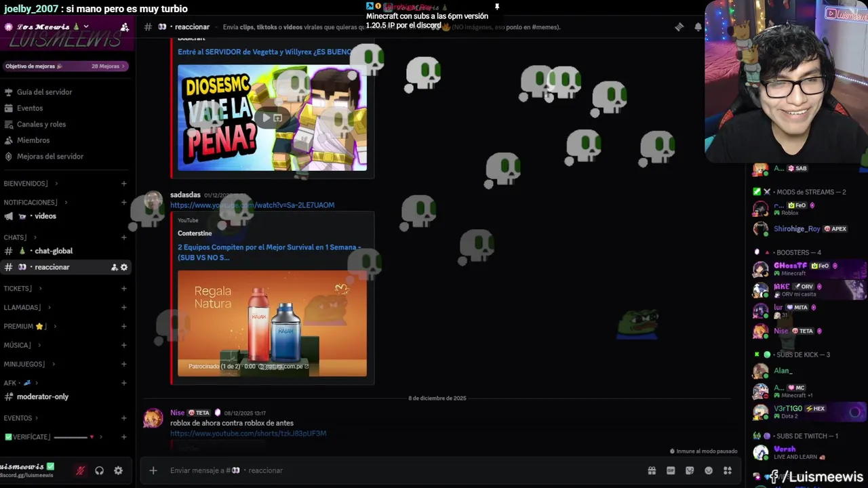868x488 pixels.
Task: Add channel to BIENVENIDOS category
Action: 124,184
